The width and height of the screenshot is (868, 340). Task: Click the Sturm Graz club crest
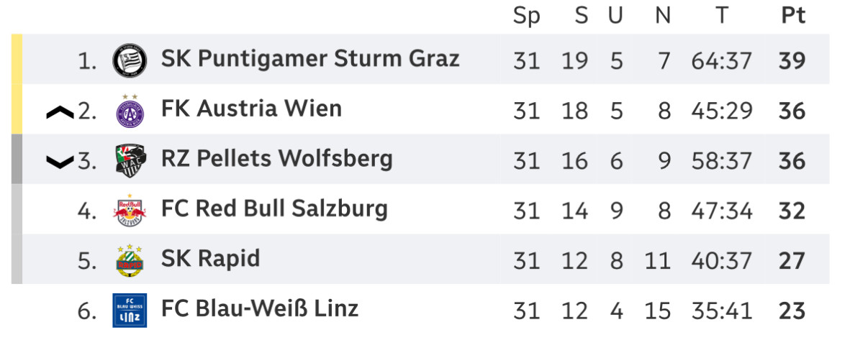130,60
